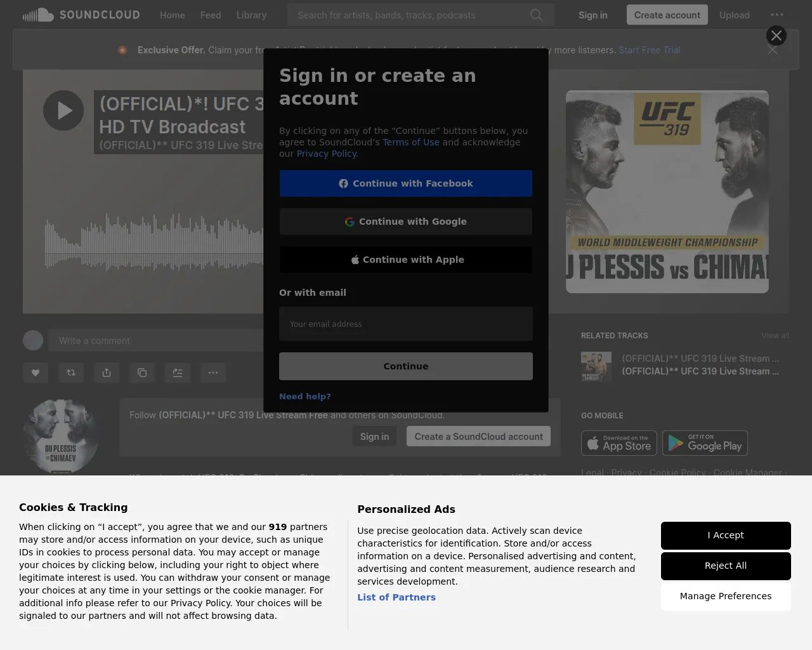Go to Library in top navigation
This screenshot has width=812, height=650.
[x=251, y=15]
